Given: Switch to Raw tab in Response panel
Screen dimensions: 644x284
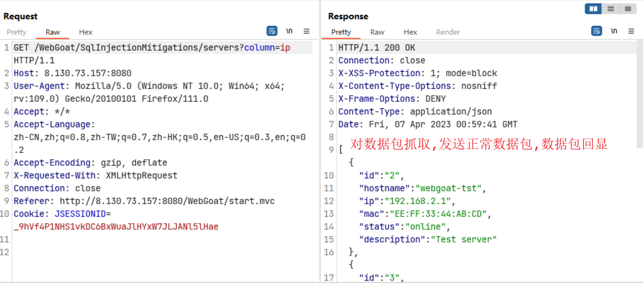Looking at the screenshot, I should pos(377,32).
